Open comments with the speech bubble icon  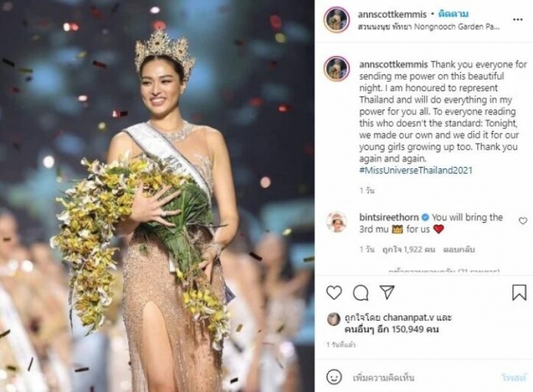[x=360, y=292]
